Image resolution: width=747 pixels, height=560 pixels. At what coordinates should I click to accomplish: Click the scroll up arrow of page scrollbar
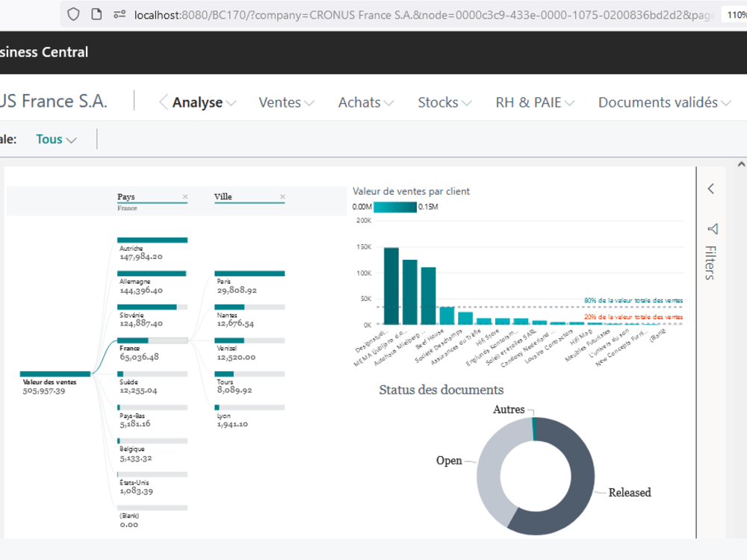(741, 164)
